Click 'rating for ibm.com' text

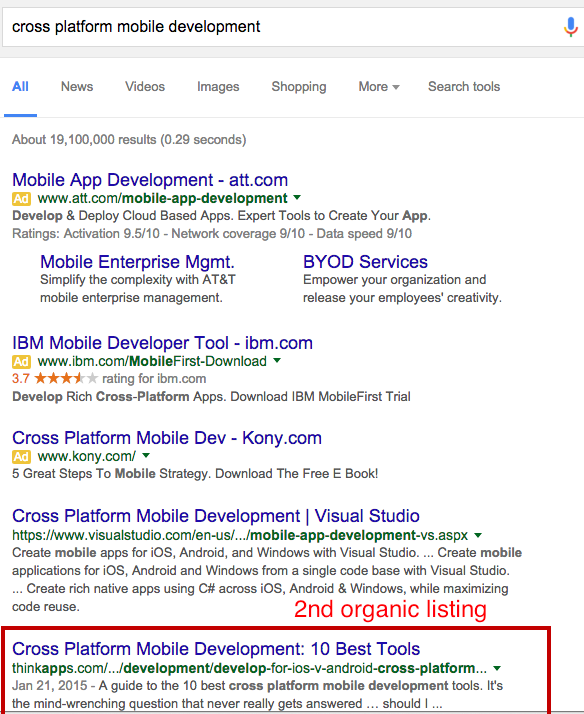(154, 379)
